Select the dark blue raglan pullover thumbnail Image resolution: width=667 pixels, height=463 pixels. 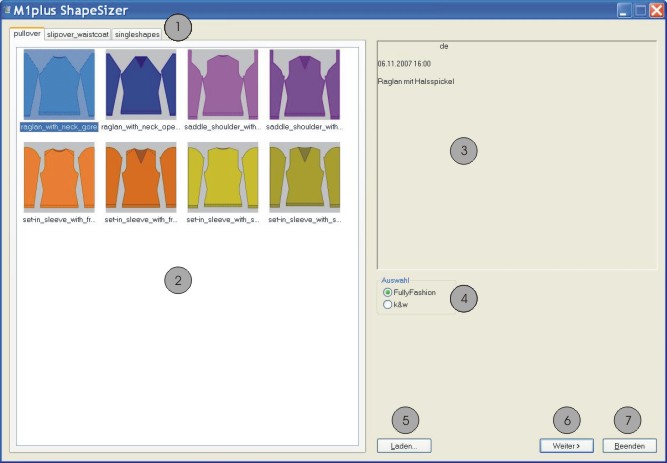click(141, 85)
